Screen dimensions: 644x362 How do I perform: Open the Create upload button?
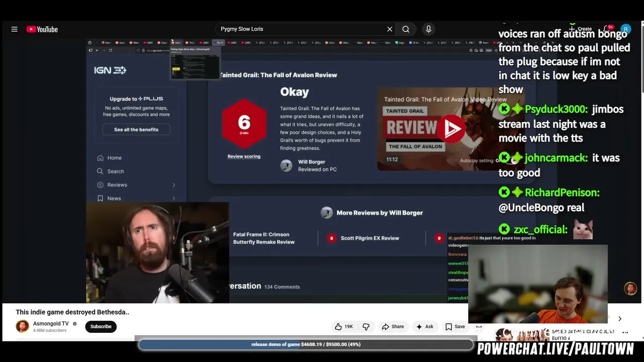coord(581,29)
